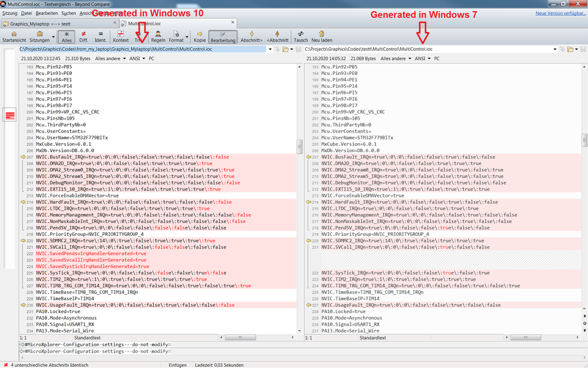Swap sides with the Tausch button
Viewport: 588px width, 368px height.
click(300, 37)
